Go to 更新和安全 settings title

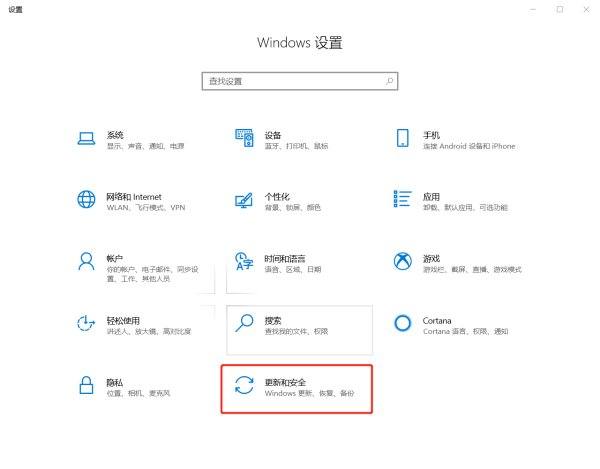(285, 382)
